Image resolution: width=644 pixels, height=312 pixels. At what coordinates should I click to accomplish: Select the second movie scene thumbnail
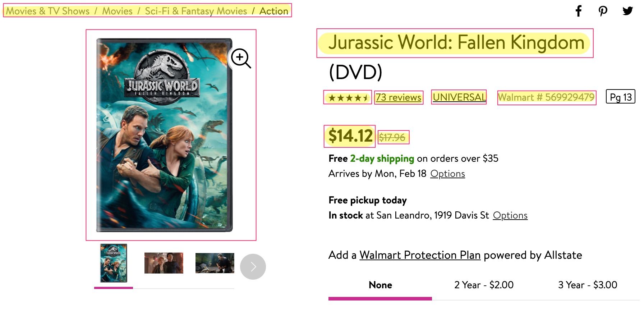164,263
